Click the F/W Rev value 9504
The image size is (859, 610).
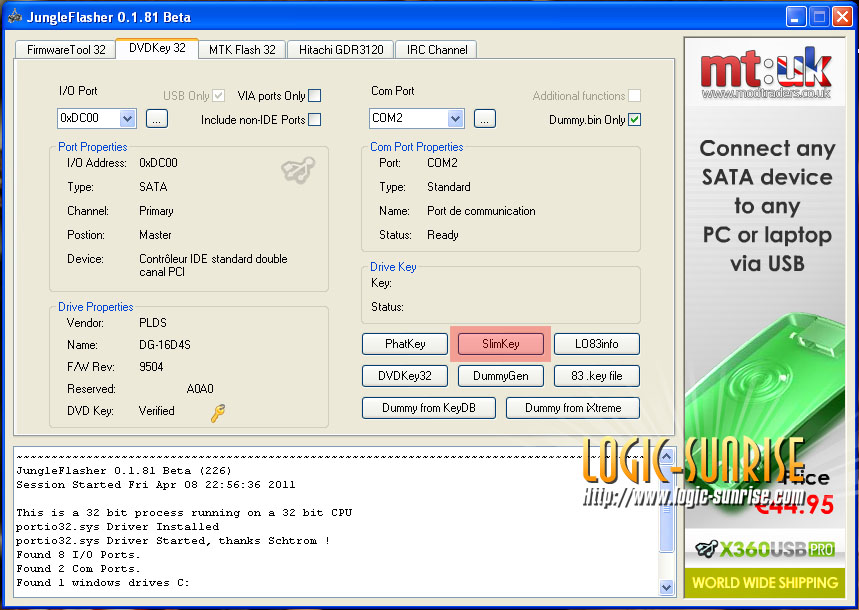[x=151, y=367]
